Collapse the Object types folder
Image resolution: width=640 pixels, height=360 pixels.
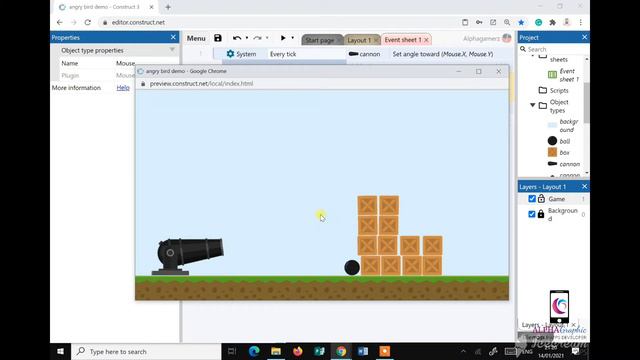pos(533,105)
